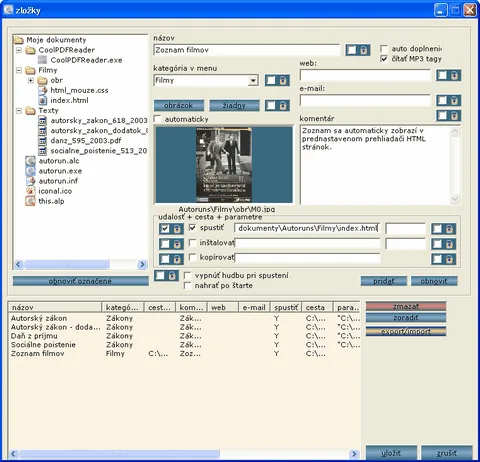The width and height of the screenshot is (480, 462).
Task: Open the kategória v menu dropdown
Action: click(x=253, y=80)
